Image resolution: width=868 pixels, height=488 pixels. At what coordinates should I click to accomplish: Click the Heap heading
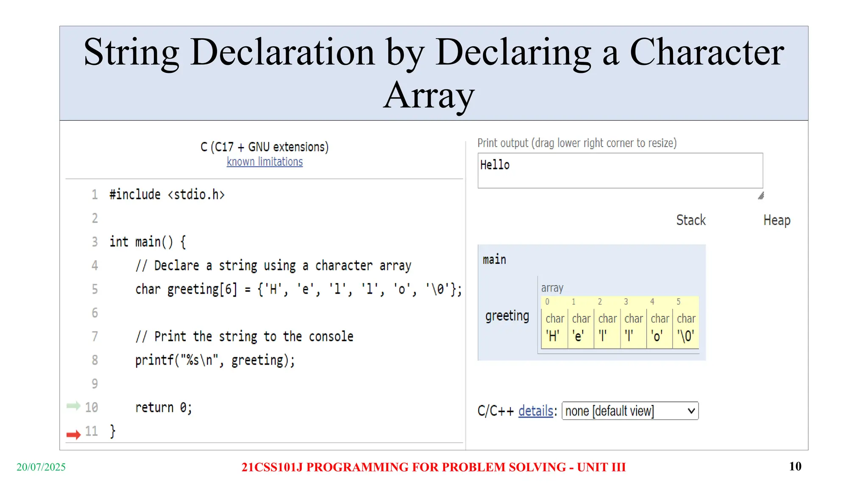click(777, 221)
